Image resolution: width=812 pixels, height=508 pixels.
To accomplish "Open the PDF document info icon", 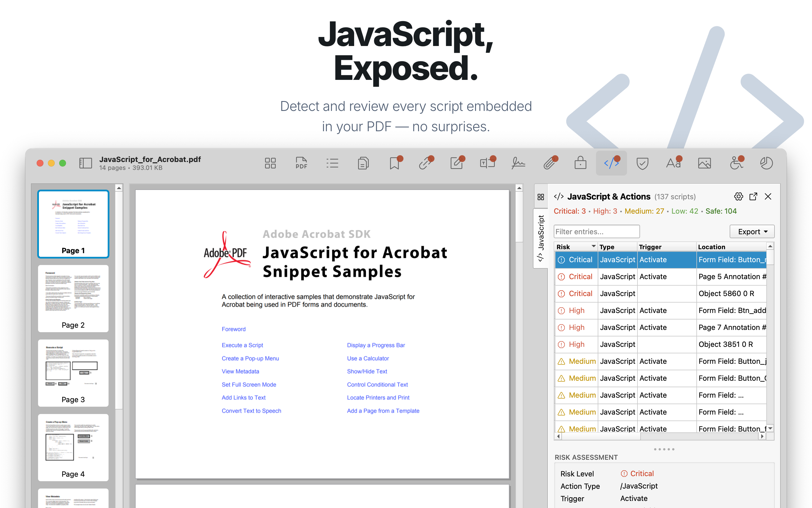I will click(301, 163).
